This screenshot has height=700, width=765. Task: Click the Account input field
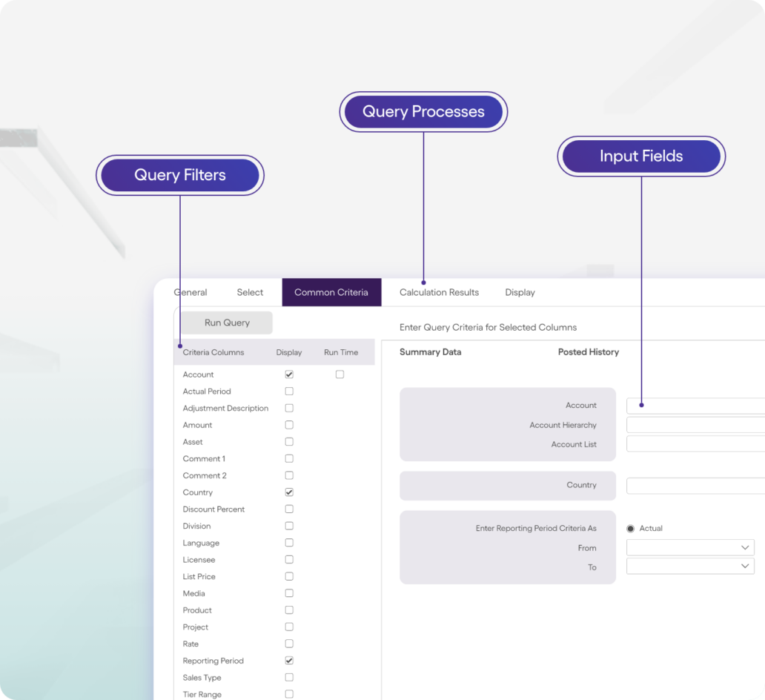695,406
